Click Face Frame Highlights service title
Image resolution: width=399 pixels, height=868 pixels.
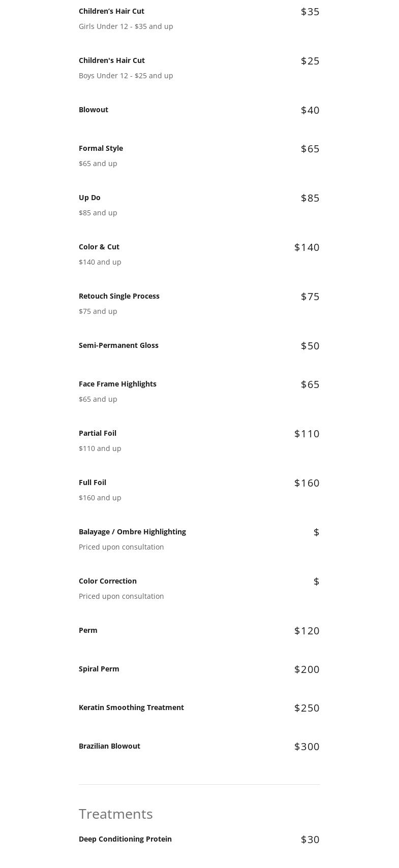[117, 384]
